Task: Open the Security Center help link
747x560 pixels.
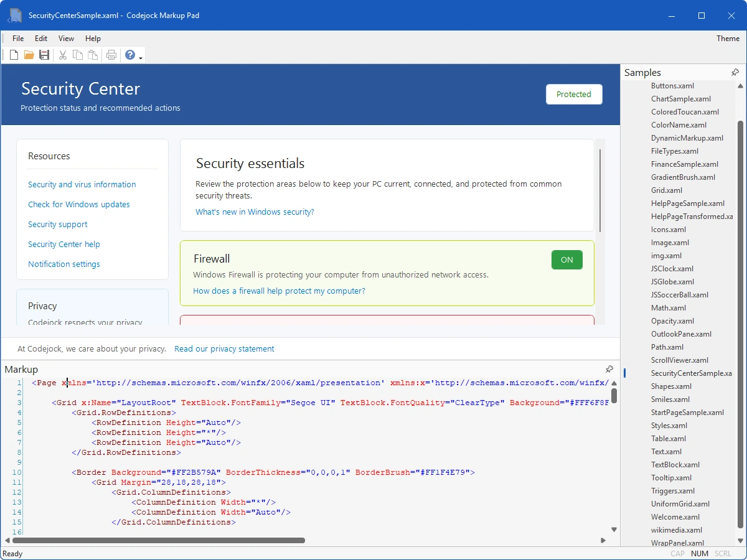Action: click(64, 245)
